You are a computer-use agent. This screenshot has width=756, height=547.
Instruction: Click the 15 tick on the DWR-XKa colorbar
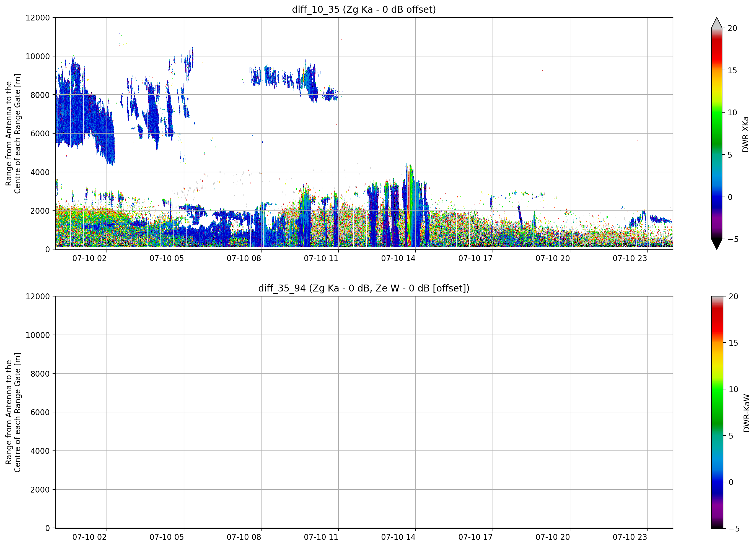[732, 70]
